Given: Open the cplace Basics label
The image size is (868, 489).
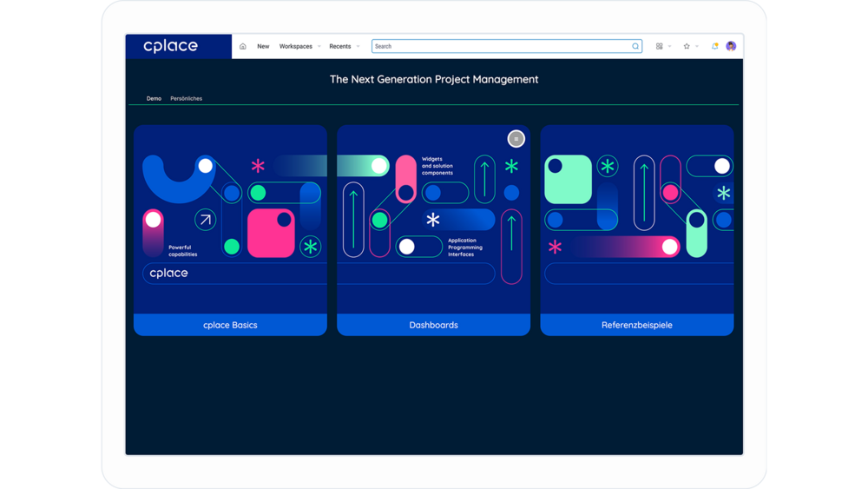Looking at the screenshot, I should coord(230,325).
